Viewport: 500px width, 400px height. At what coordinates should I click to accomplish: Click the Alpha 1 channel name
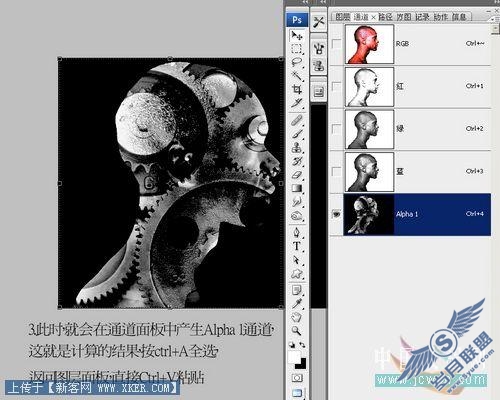407,214
